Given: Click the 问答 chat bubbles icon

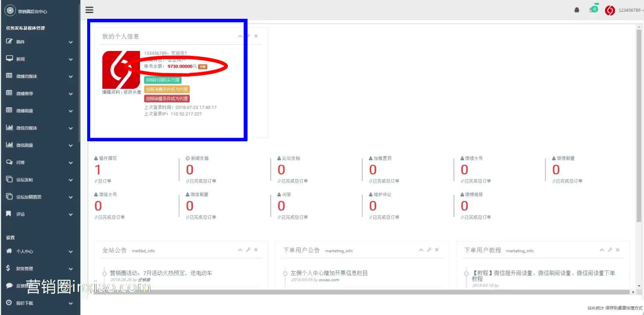Looking at the screenshot, I should pos(9,162).
